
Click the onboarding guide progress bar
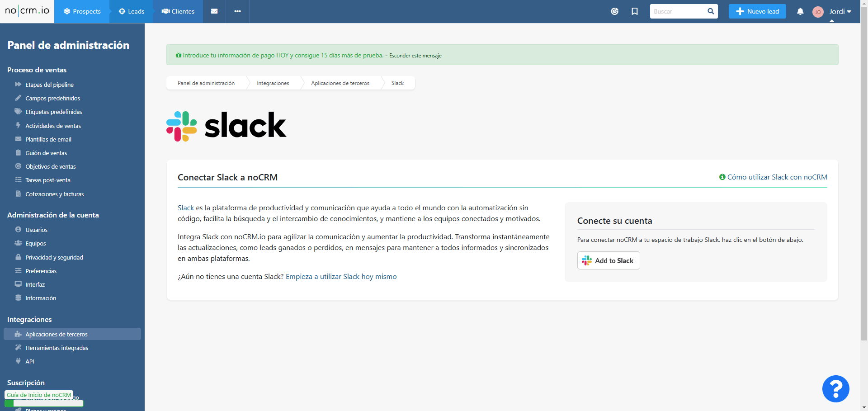[44, 403]
